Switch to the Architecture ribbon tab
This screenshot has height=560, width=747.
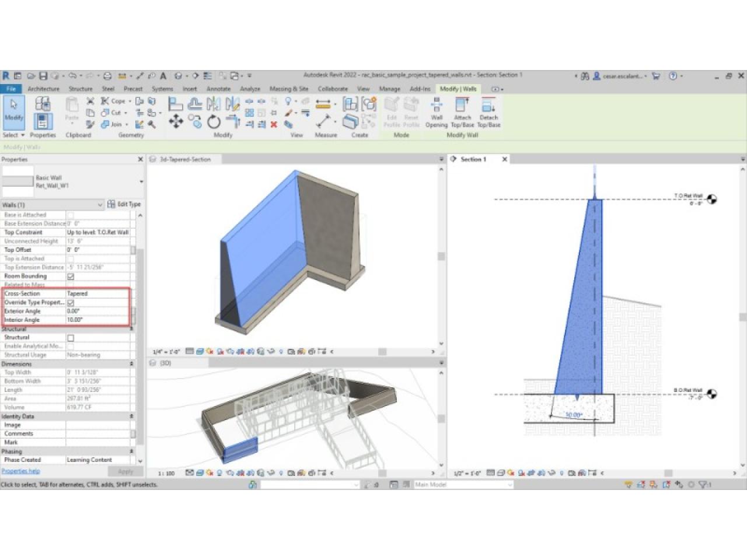pos(43,89)
